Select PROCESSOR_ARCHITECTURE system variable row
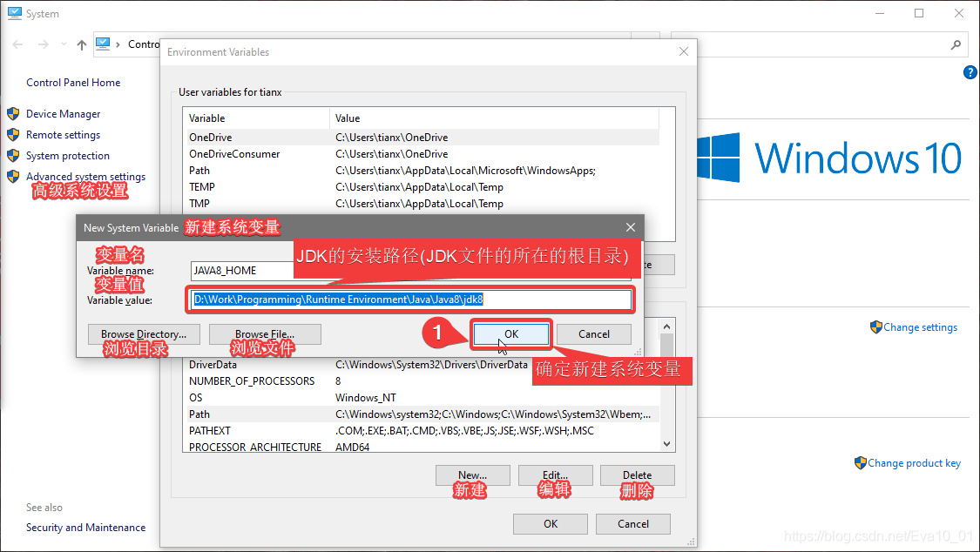The height and width of the screenshot is (552, 980). (x=422, y=447)
